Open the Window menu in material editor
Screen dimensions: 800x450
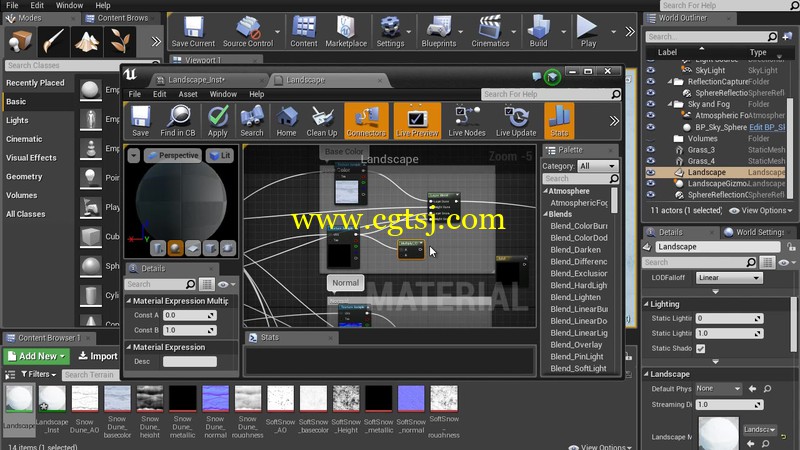click(223, 94)
